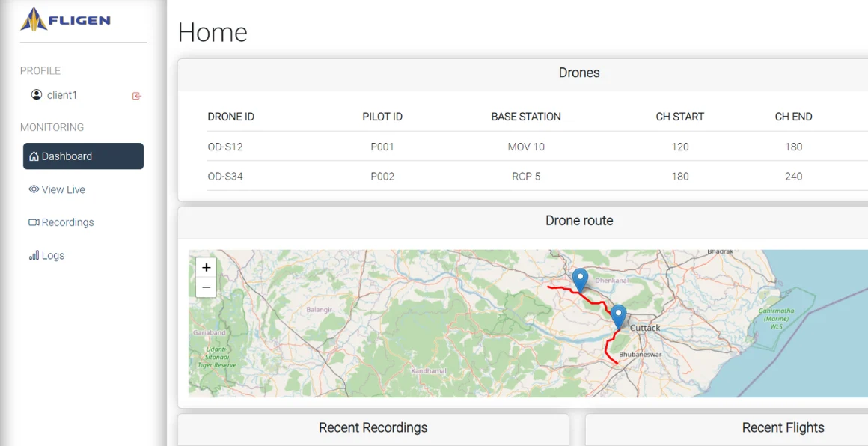The width and height of the screenshot is (868, 446).
Task: Click the eye icon for View Live
Action: [x=34, y=189]
